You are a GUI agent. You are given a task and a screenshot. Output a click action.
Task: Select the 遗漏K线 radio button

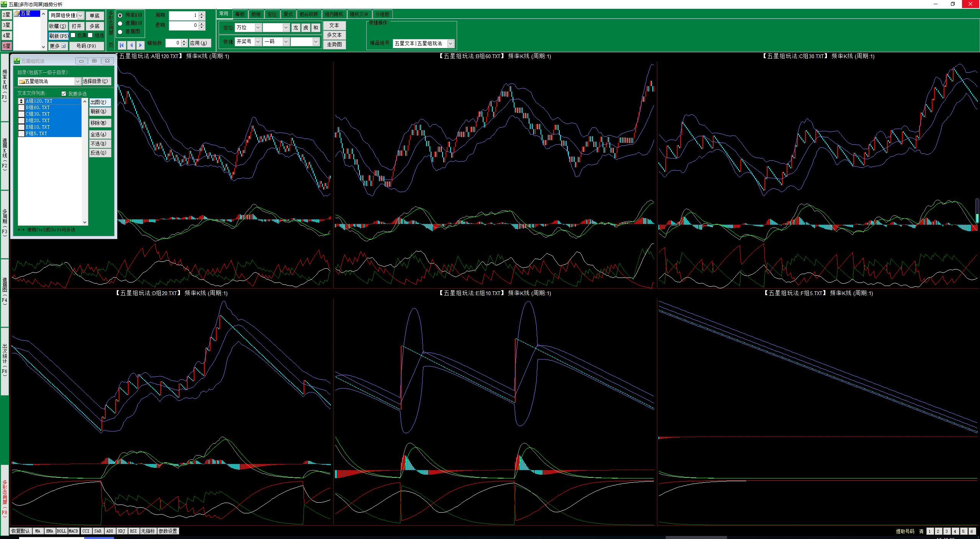(120, 23)
